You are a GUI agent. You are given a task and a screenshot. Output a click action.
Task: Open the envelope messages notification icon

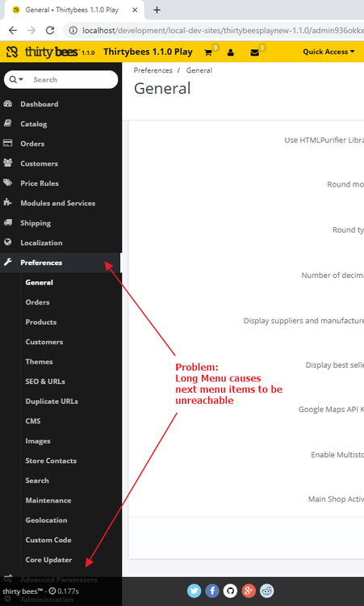pyautogui.click(x=254, y=53)
